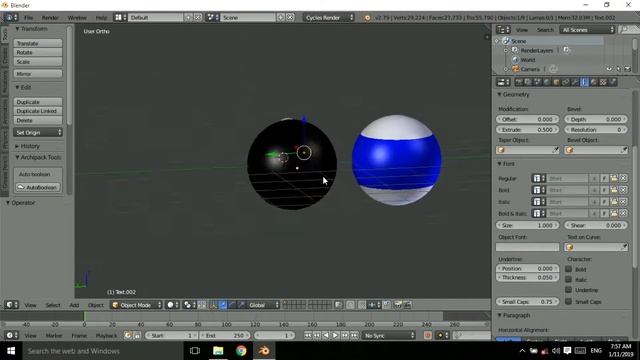640x360 pixels.
Task: Click the timeline End frame field
Action: click(224, 335)
